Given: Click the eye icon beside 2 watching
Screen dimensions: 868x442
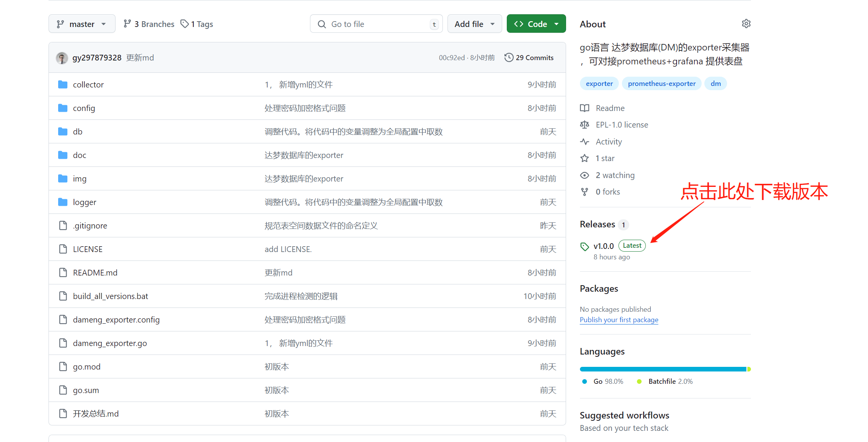Looking at the screenshot, I should pos(585,175).
